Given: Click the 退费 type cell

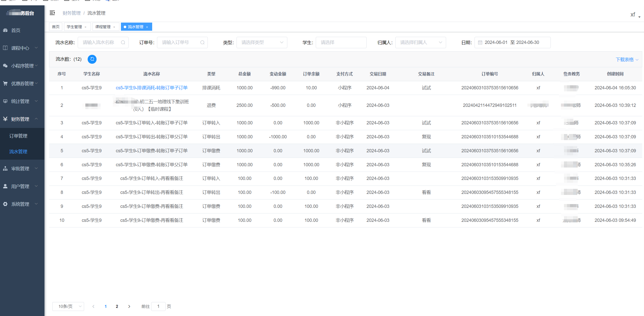Looking at the screenshot, I should pyautogui.click(x=211, y=105).
